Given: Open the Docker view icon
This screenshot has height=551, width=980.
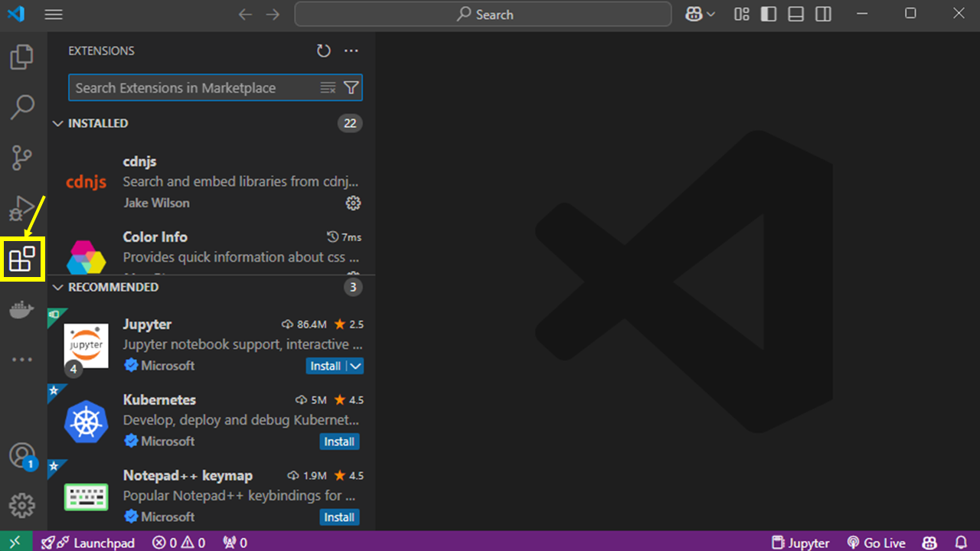Looking at the screenshot, I should (x=21, y=310).
